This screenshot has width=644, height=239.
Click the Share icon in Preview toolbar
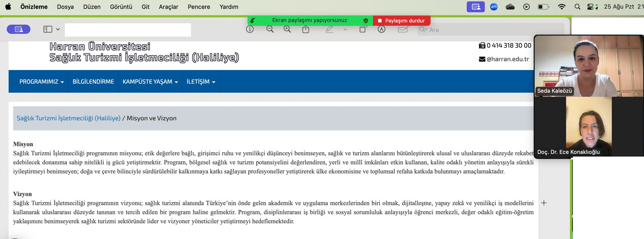point(306,30)
